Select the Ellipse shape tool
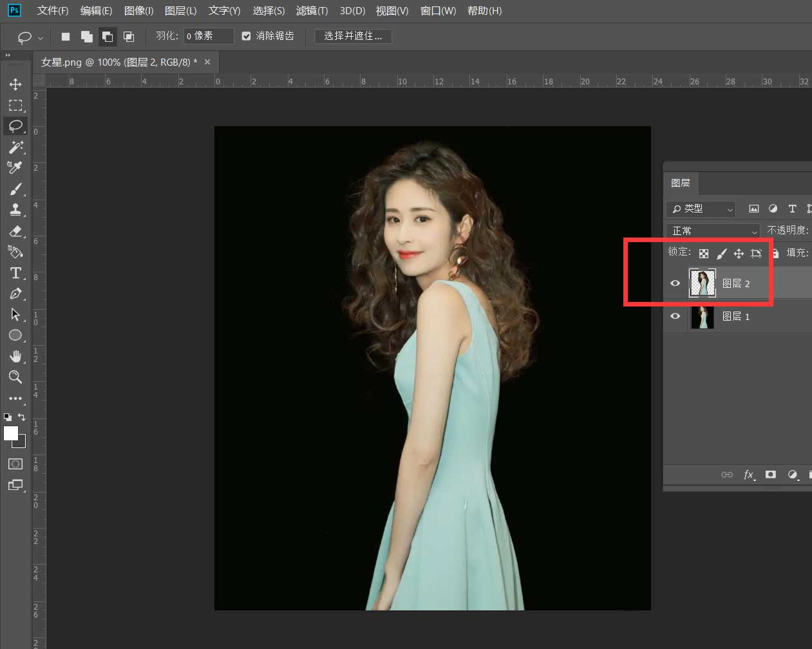Viewport: 812px width, 649px height. [15, 335]
